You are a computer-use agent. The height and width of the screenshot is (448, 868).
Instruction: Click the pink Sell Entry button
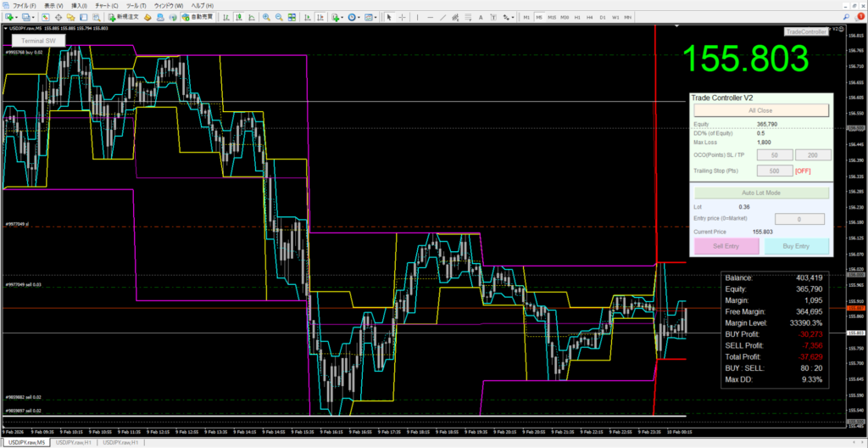tap(726, 247)
